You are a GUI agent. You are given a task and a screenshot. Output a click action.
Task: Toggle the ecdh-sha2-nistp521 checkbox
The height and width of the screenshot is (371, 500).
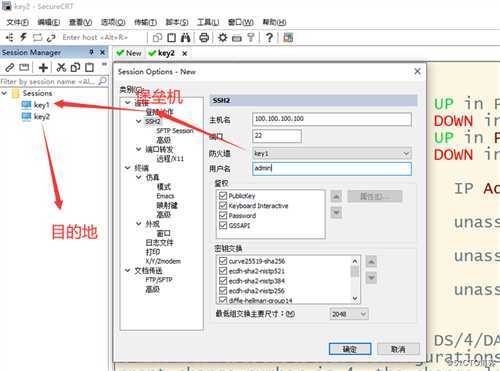[223, 271]
